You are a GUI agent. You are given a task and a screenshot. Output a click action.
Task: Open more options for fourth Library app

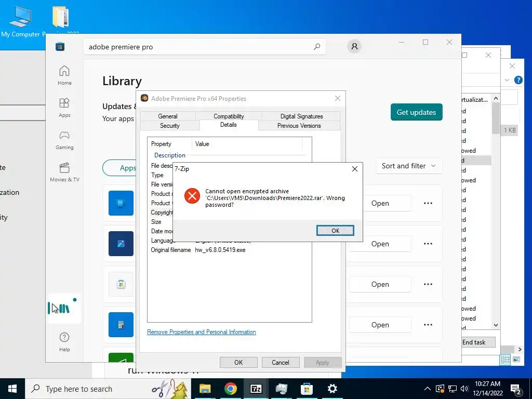tap(428, 325)
